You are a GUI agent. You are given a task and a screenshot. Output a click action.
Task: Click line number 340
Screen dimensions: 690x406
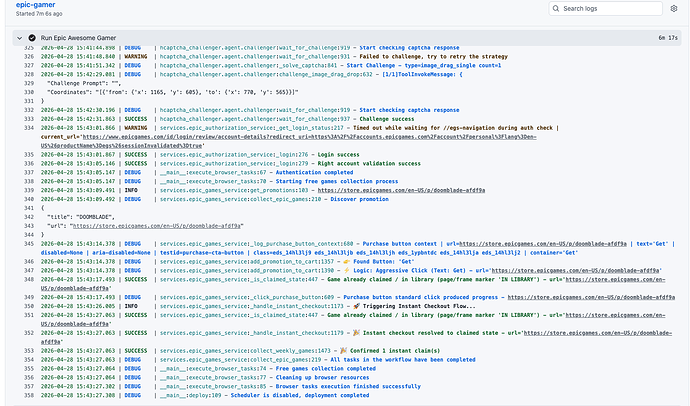(x=29, y=199)
